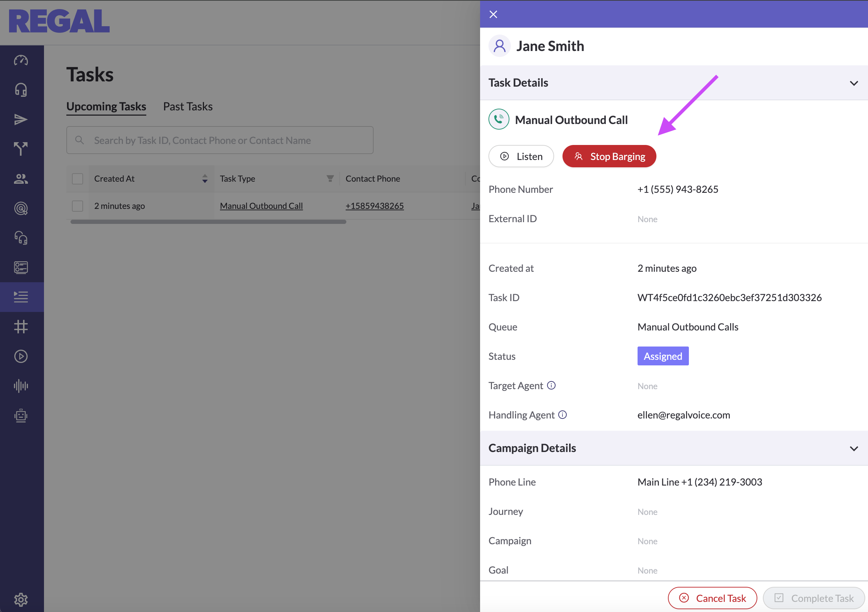Screen dimensions: 868x612
Task: Click the Handling Agent info icon
Action: pos(562,415)
